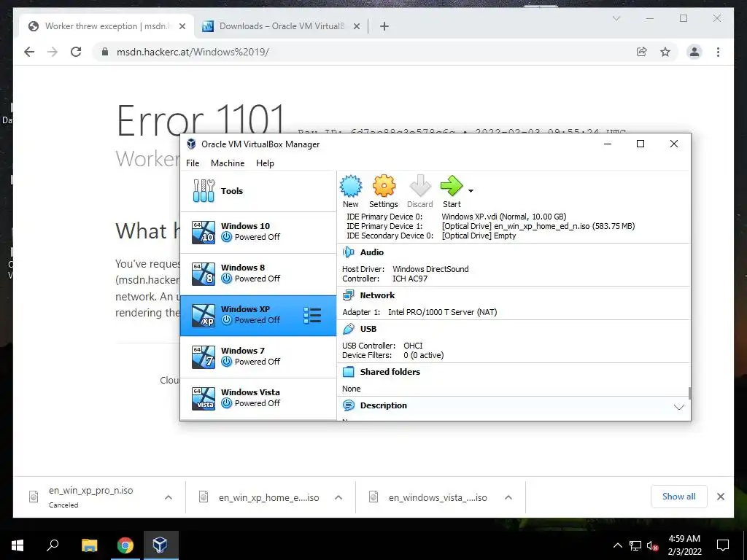The image size is (747, 560).
Task: Click the Shared folders section header
Action: [390, 372]
